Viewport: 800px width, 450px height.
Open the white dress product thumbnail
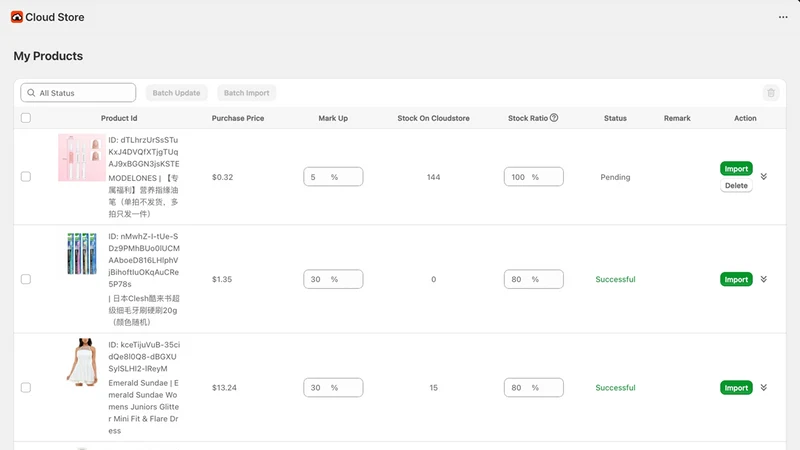(x=82, y=362)
